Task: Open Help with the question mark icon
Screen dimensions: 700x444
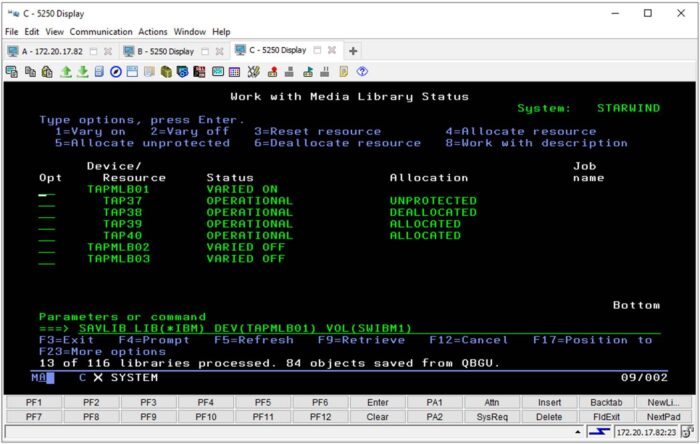Action: tap(361, 71)
